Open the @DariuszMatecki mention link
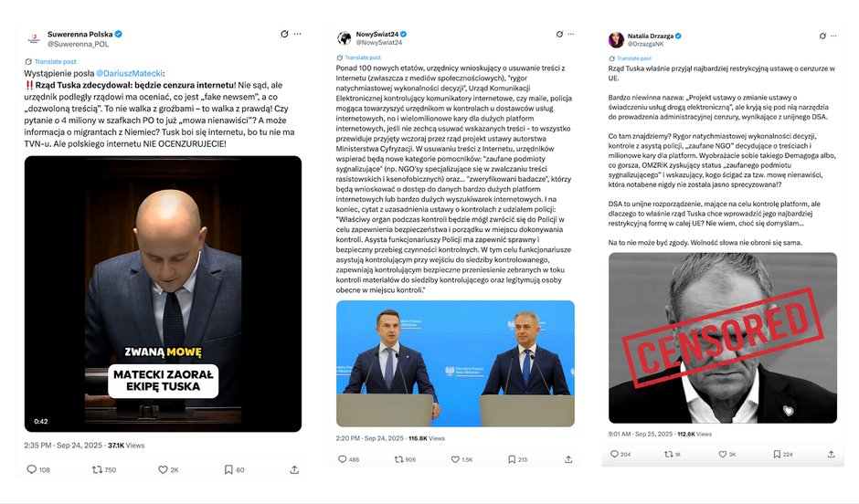 tap(129, 73)
